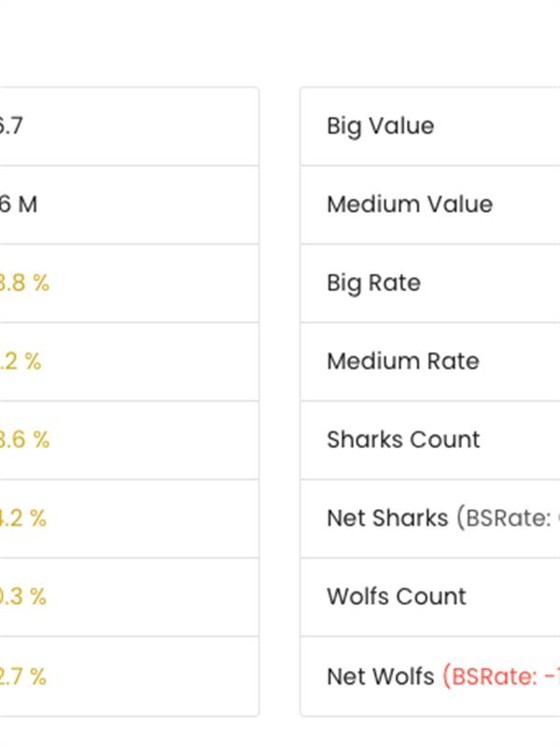Click the Sharks Count label

tap(403, 439)
